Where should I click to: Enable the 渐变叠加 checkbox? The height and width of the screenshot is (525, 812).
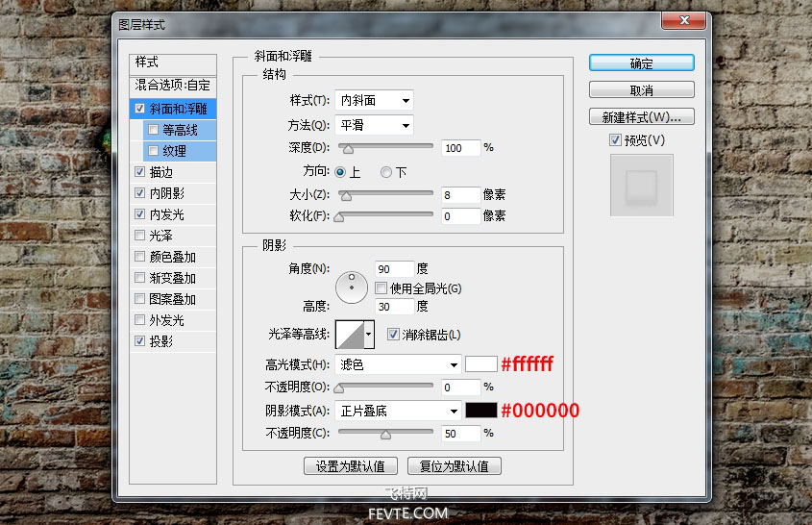(x=139, y=278)
